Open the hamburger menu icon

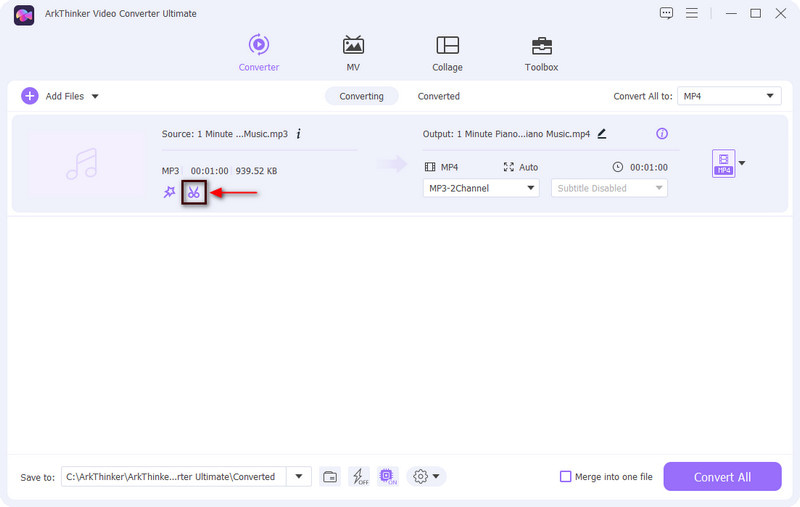pyautogui.click(x=692, y=13)
